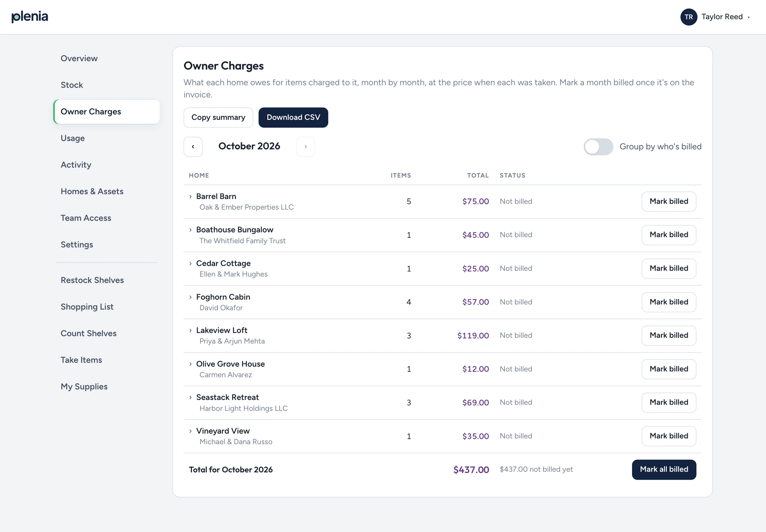Expand the Lakeview Loft row chevron
This screenshot has height=532, width=766.
(x=190, y=331)
